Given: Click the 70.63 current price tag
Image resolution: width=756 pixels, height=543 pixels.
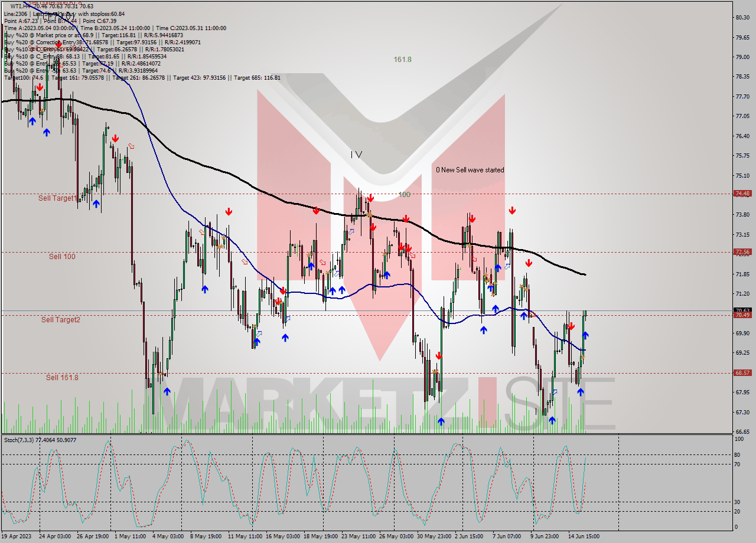Looking at the screenshot, I should (742, 310).
